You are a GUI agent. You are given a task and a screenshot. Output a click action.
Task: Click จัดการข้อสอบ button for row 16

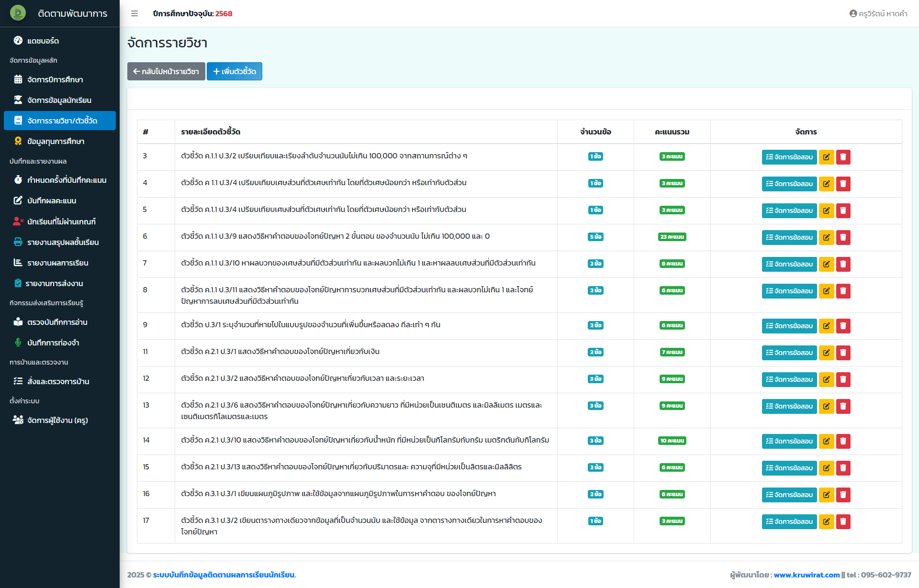point(789,495)
